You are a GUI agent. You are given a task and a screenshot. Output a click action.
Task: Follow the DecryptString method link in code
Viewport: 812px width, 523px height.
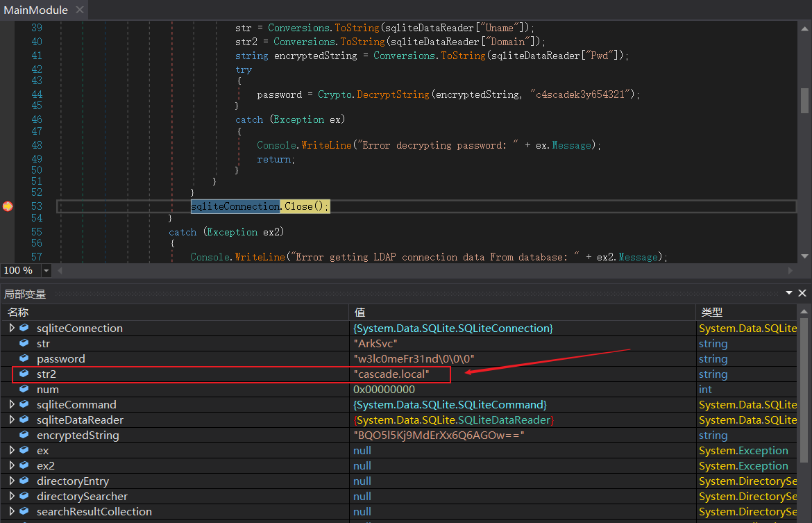(x=393, y=94)
